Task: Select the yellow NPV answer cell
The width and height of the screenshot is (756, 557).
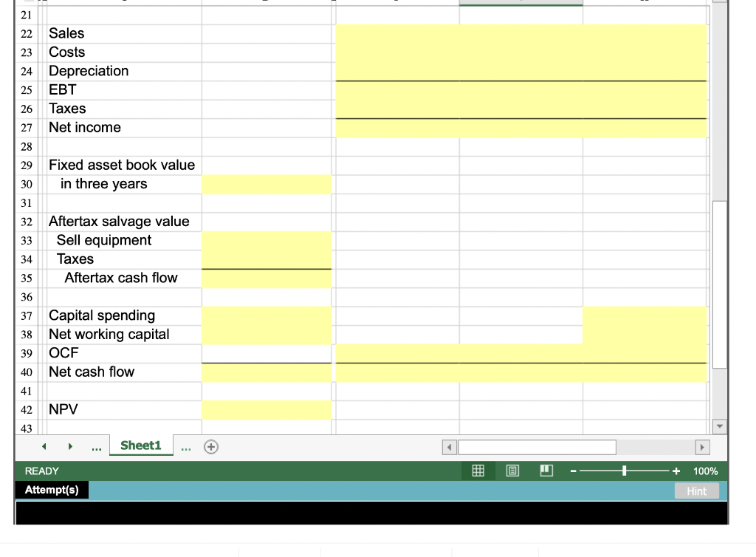Action: pos(267,410)
